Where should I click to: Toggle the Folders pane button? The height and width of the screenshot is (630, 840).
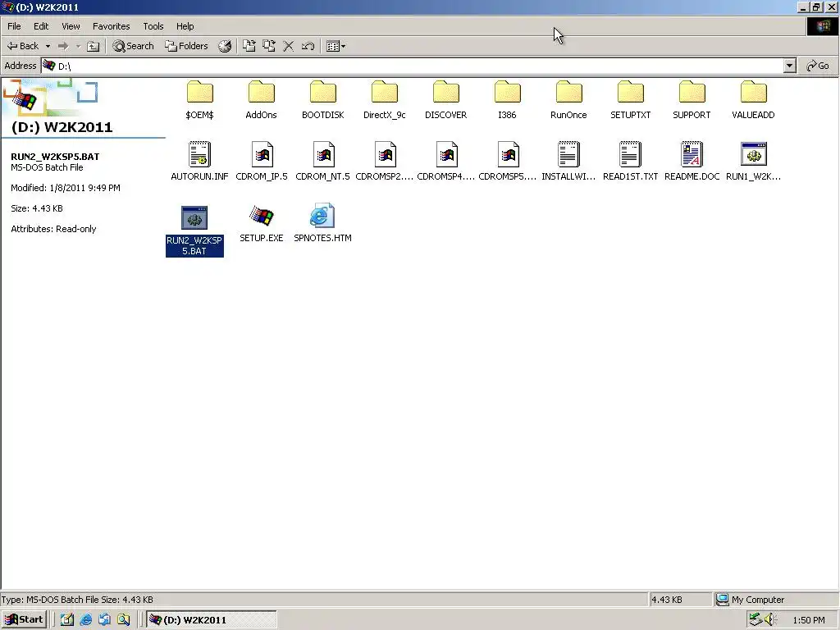(x=186, y=46)
